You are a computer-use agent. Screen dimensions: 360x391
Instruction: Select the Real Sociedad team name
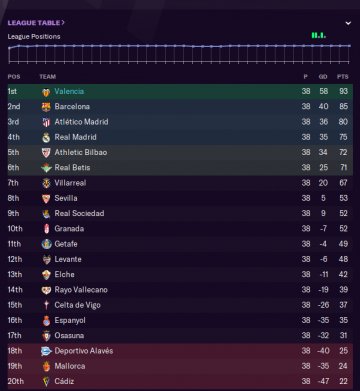(x=79, y=213)
